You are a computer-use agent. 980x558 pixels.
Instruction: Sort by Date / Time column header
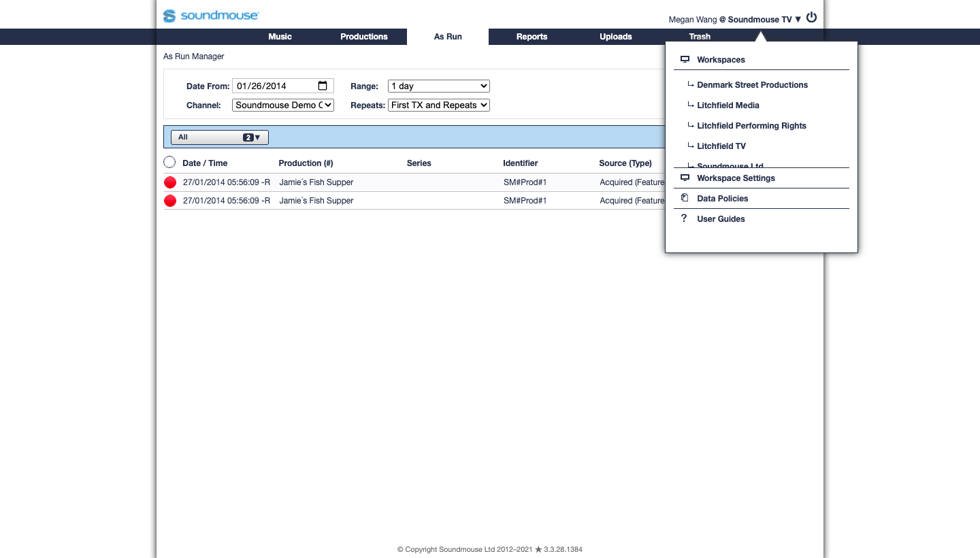205,163
